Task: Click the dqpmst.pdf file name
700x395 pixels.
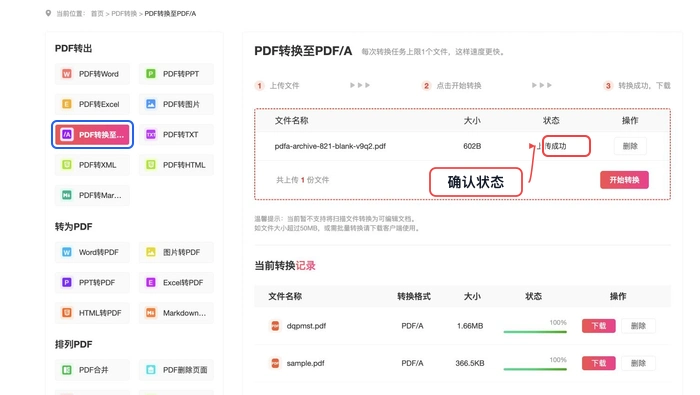Action: (306, 326)
